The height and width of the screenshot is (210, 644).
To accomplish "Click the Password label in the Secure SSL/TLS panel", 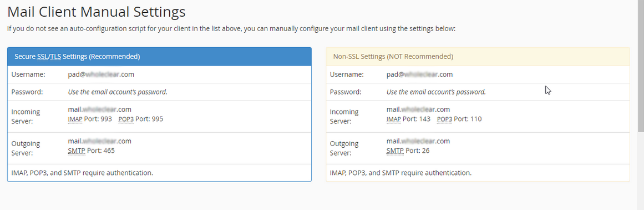I will pyautogui.click(x=27, y=92).
